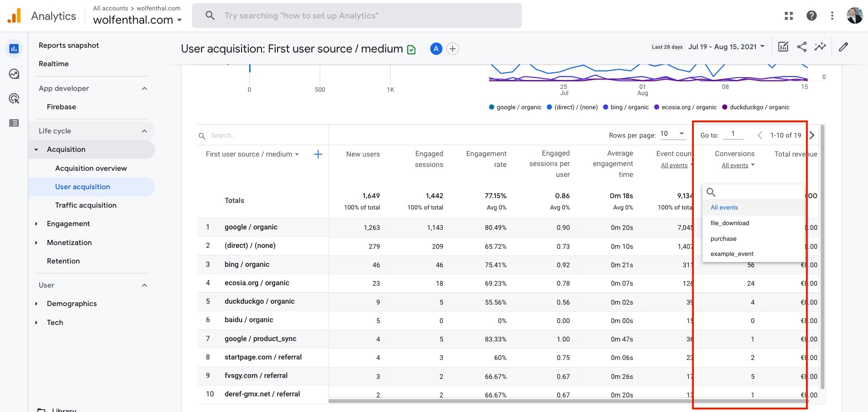The height and width of the screenshot is (412, 868).
Task: Open the Reports icon in left rail
Action: (14, 49)
